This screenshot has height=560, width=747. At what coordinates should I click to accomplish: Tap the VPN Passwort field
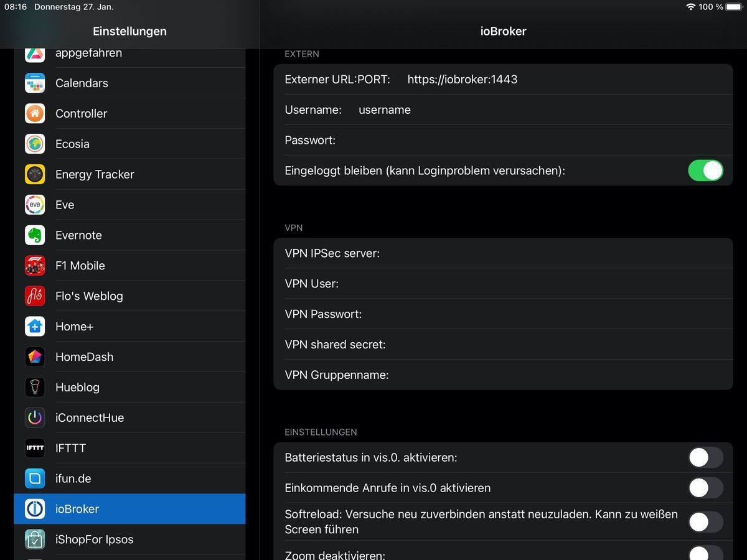(503, 314)
